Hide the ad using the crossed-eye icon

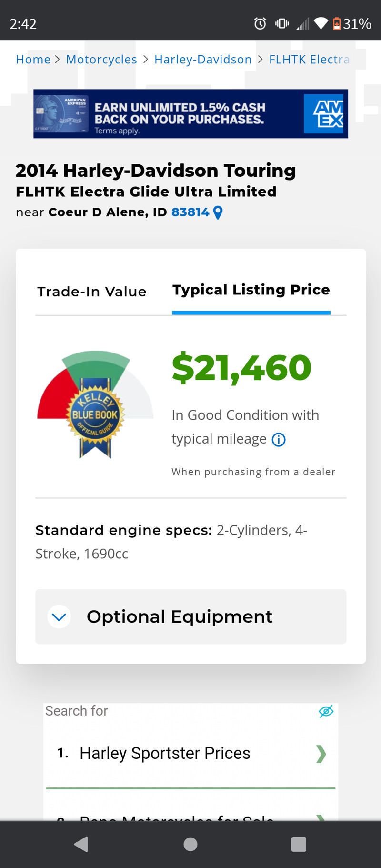[326, 711]
